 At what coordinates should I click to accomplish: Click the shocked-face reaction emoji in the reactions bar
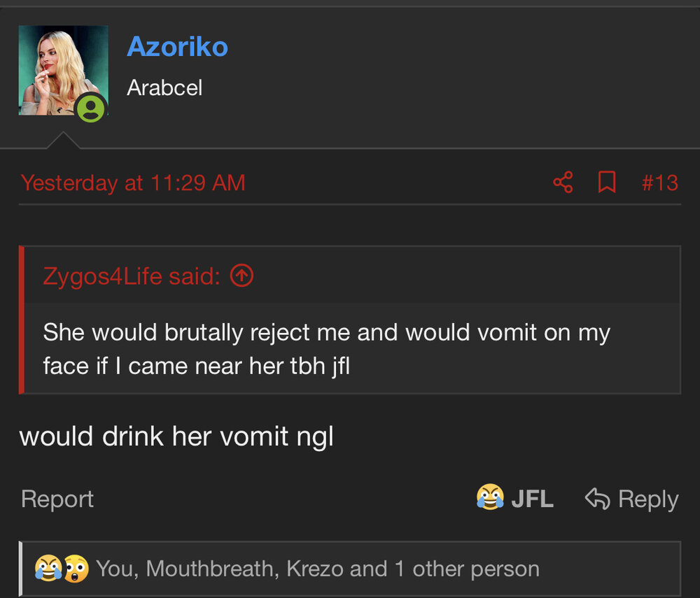pos(76,568)
